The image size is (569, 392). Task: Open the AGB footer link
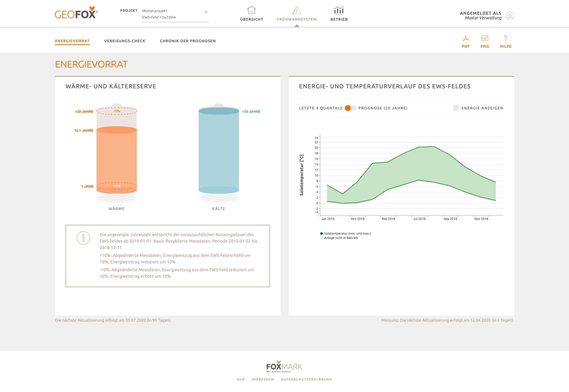click(240, 379)
